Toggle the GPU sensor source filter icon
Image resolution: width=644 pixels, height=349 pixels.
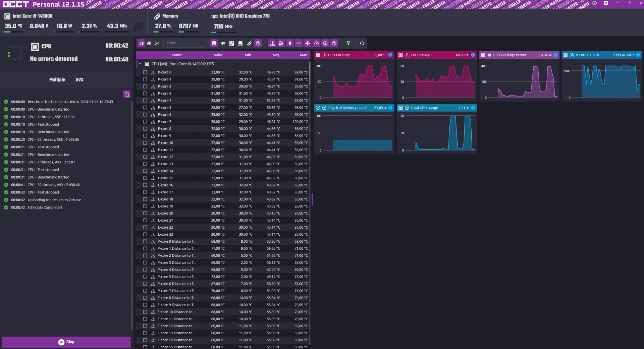coord(223,43)
